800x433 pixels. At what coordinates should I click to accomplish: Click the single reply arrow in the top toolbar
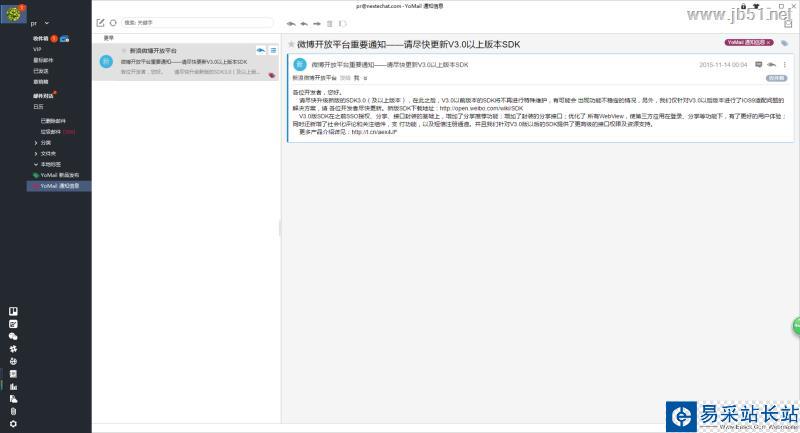point(304,23)
